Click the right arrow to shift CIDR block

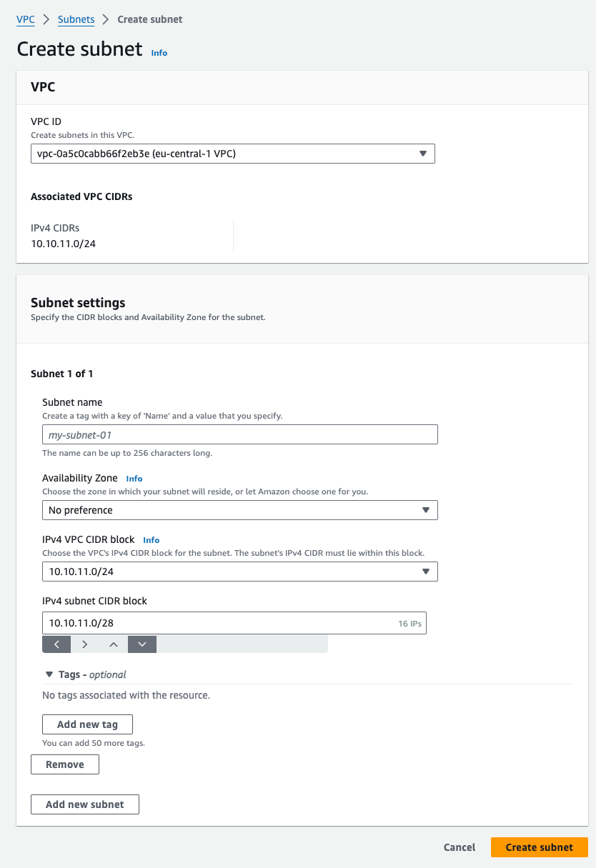(84, 644)
